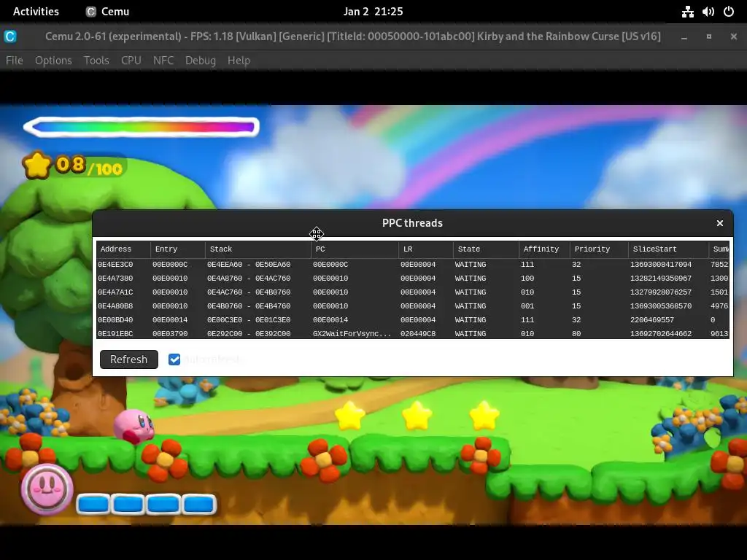Close the PPC threads dialog
747x560 pixels.
pos(720,223)
